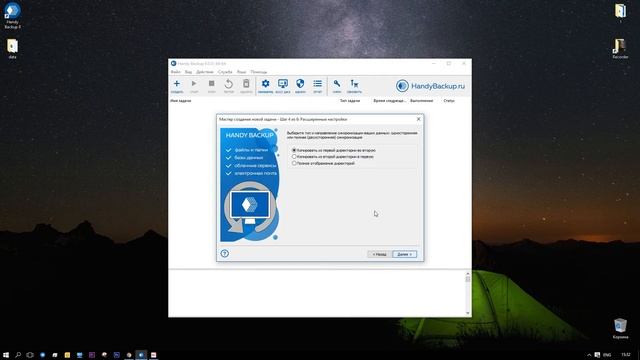Open the report list-lines toolbar icon
This screenshot has width=640, height=360.
[318, 86]
